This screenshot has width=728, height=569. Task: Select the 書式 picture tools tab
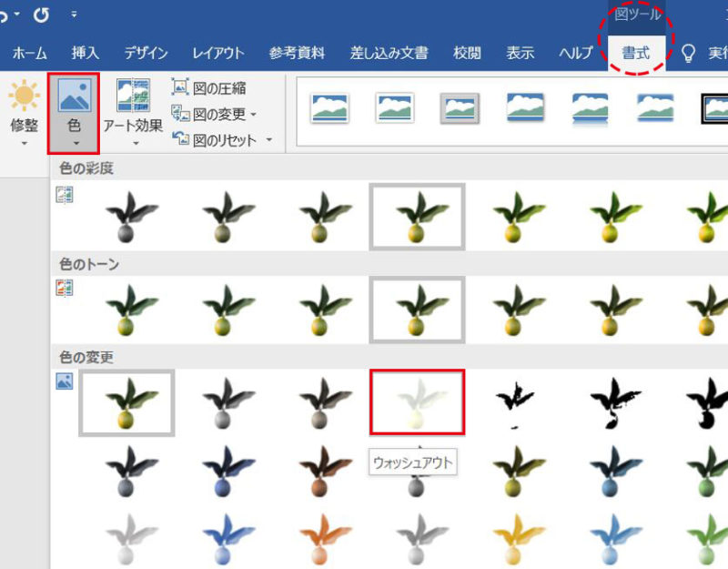[x=636, y=53]
